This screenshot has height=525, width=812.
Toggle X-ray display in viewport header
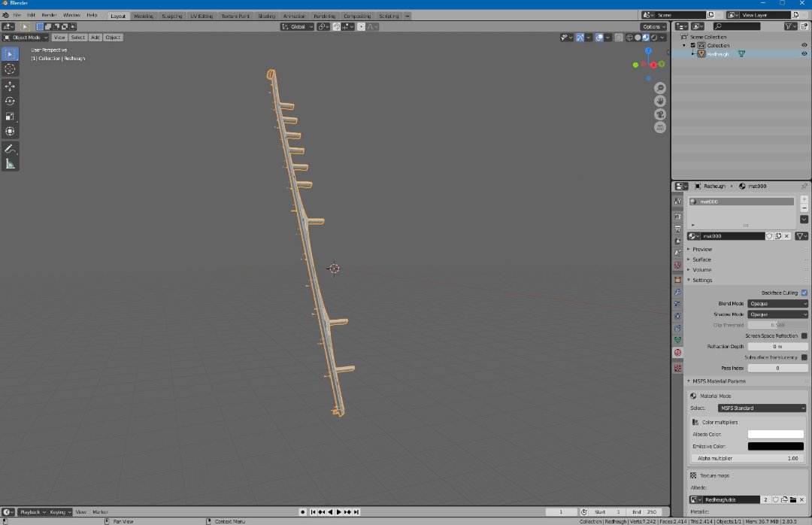[619, 38]
